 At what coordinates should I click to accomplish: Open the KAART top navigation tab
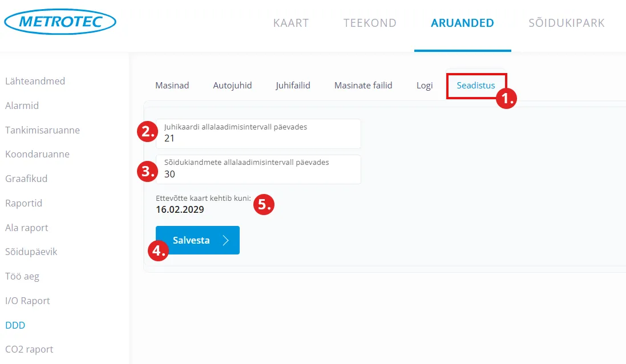[291, 23]
